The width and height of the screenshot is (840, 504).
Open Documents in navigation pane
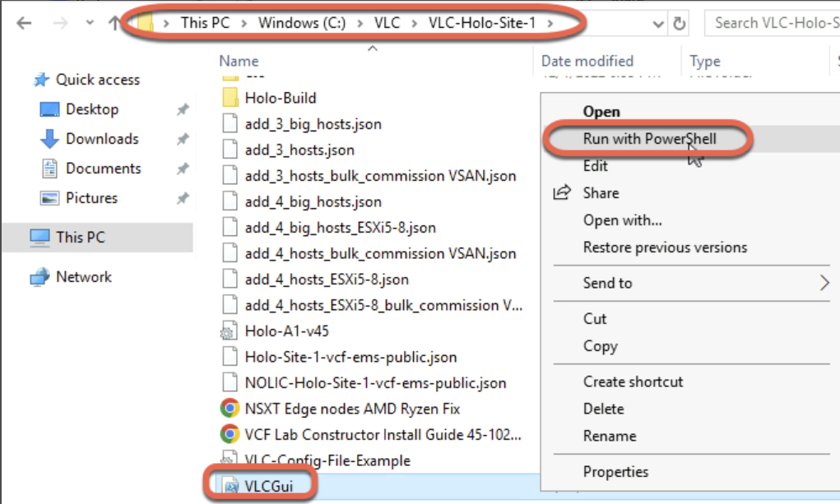[x=104, y=169]
